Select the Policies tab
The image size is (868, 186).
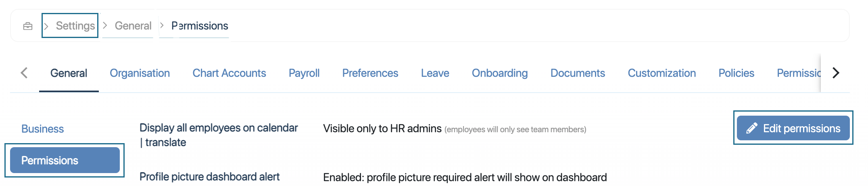click(x=736, y=73)
